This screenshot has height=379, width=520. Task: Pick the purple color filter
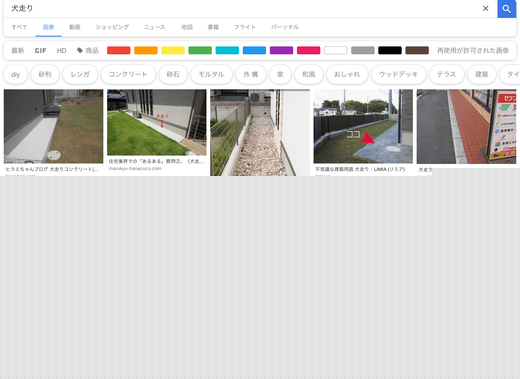(281, 50)
